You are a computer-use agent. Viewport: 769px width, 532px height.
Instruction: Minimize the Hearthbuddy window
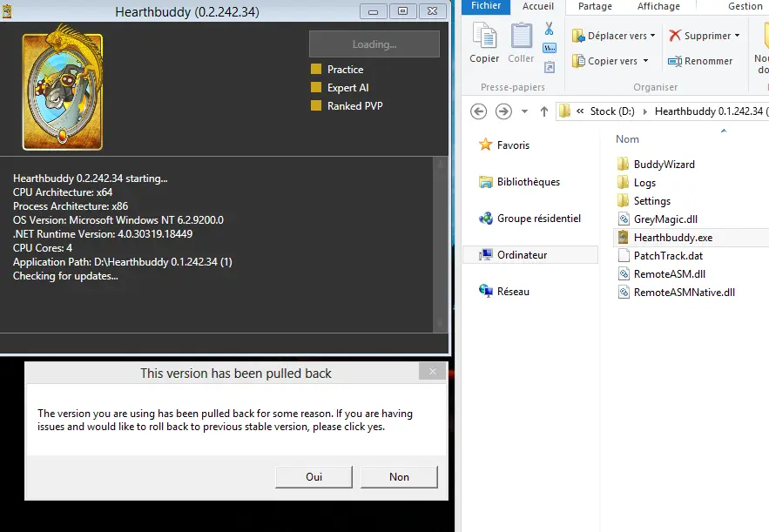(x=374, y=11)
